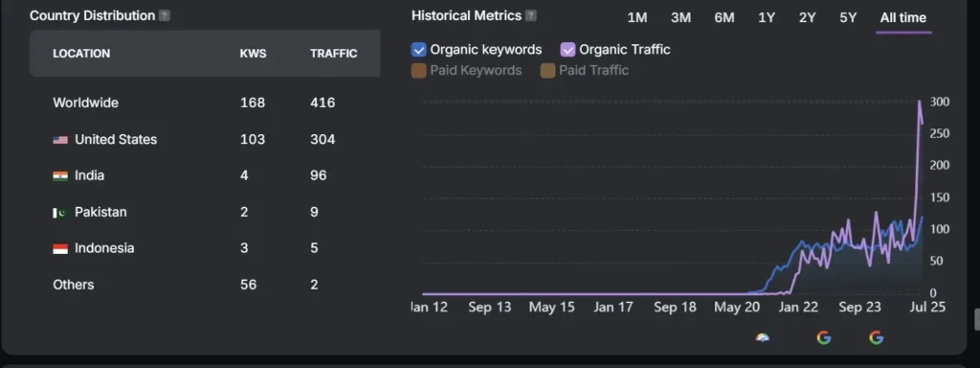Screen dimensions: 980x368
Task: Toggle the Organic keywords checkbox
Action: (x=419, y=50)
